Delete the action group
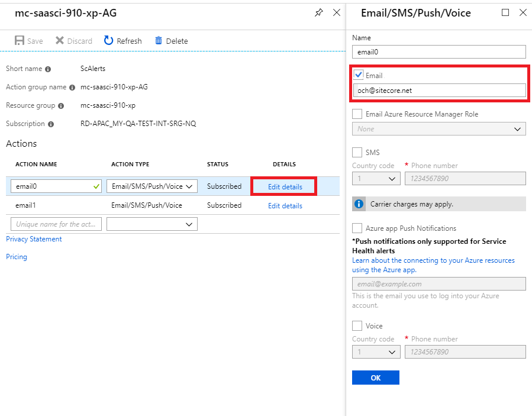The height and width of the screenshot is (416, 532). point(157,40)
